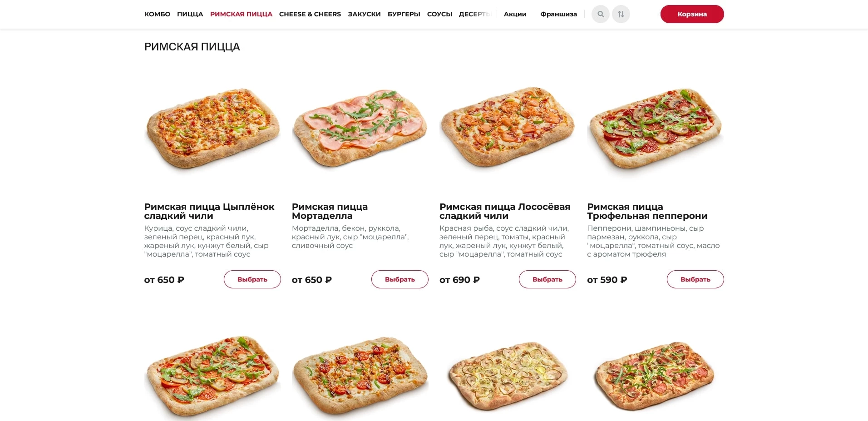This screenshot has height=421, width=868.
Task: Open the Акции promotions link
Action: [515, 14]
